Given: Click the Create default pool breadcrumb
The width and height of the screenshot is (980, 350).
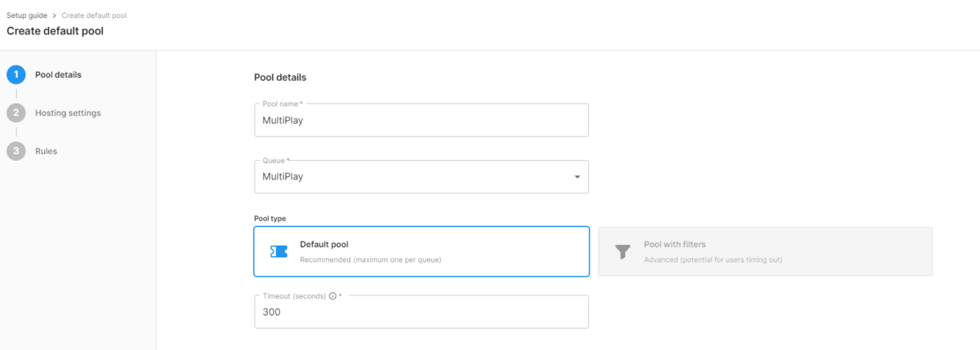Looking at the screenshot, I should coord(94,16).
